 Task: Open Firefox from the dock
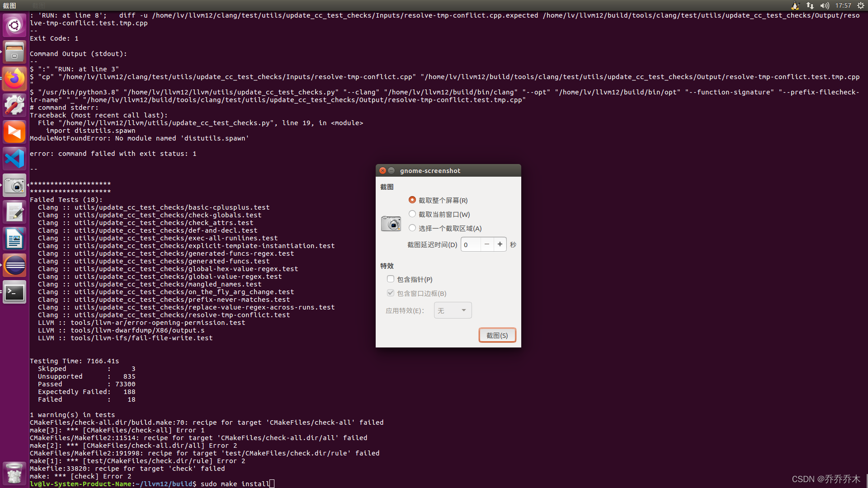pos(14,79)
